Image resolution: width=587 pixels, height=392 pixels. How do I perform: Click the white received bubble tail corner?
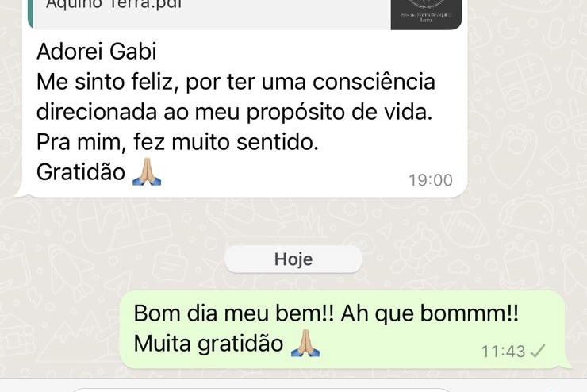[20, 191]
